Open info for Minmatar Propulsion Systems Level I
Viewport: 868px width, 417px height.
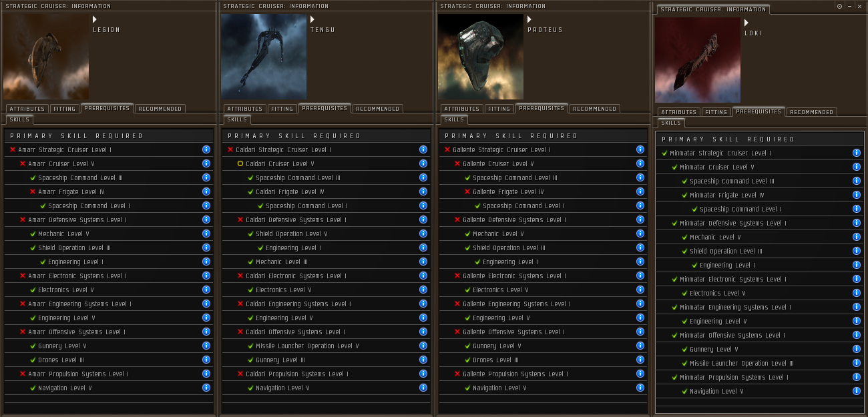tap(857, 377)
